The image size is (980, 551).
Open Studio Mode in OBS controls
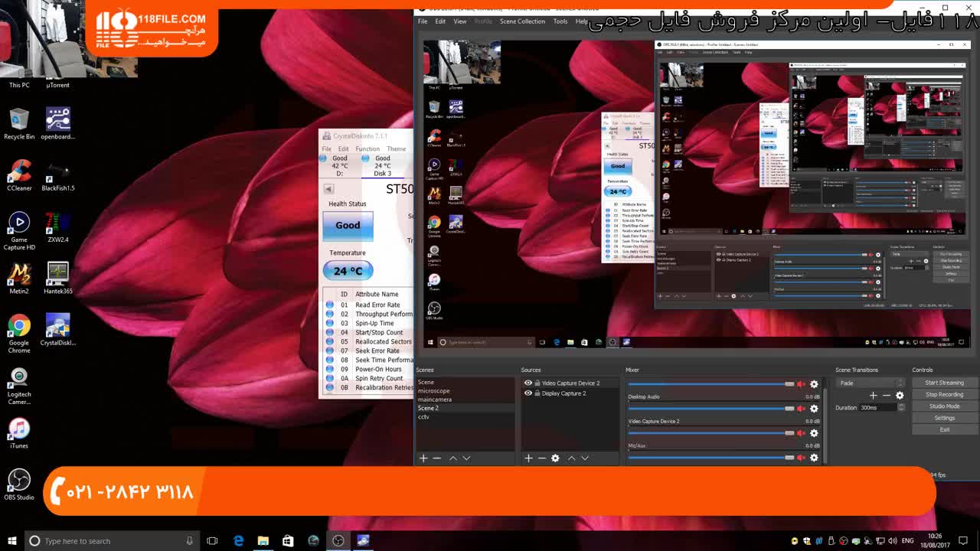(x=944, y=406)
